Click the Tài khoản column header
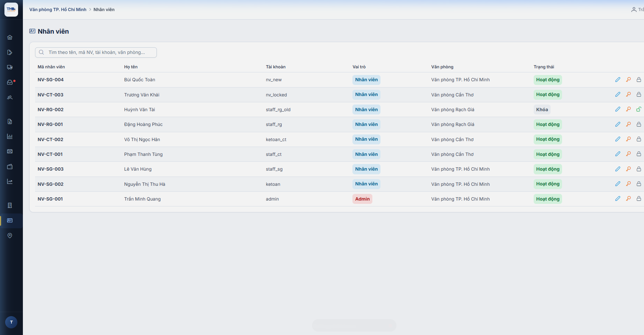644x335 pixels. (x=276, y=67)
